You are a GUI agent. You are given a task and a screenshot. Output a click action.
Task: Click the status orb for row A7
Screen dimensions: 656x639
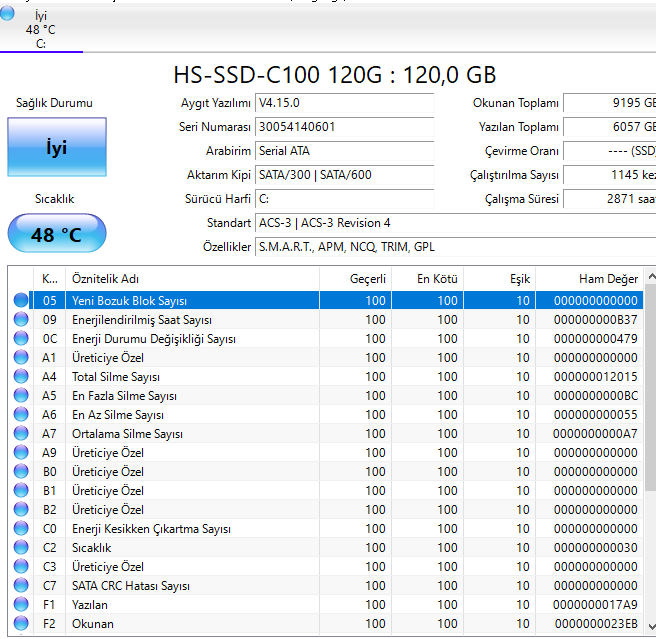pyautogui.click(x=21, y=434)
